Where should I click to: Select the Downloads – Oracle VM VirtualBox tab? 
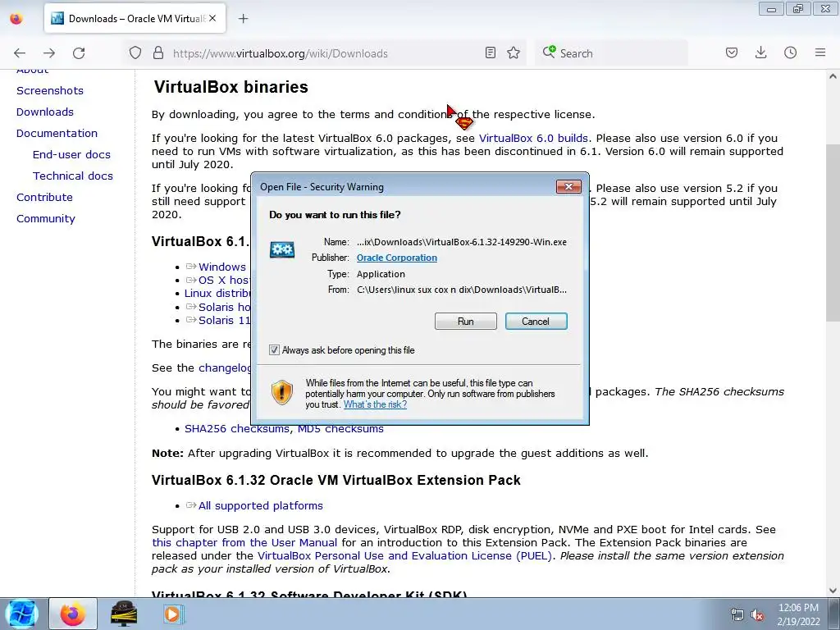coord(135,18)
